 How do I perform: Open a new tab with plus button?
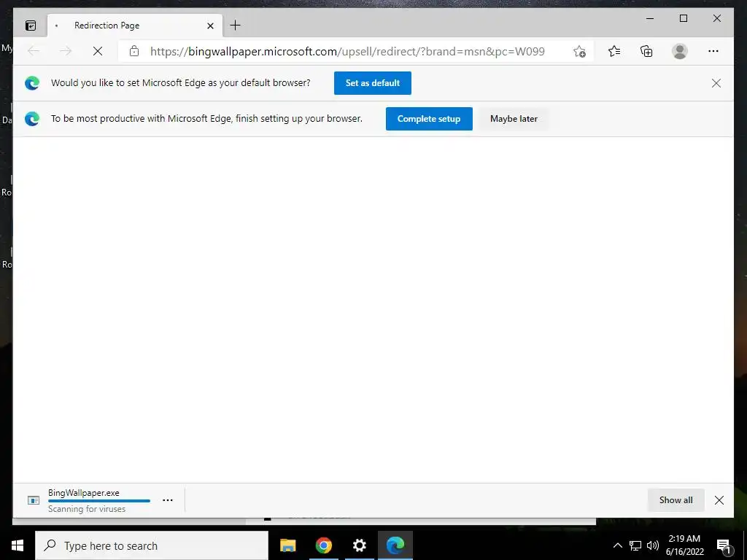point(236,26)
